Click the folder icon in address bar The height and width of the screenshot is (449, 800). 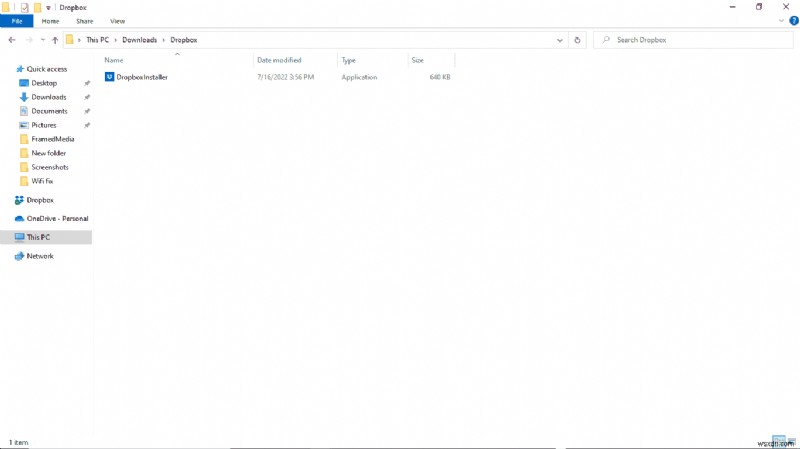[x=70, y=40]
